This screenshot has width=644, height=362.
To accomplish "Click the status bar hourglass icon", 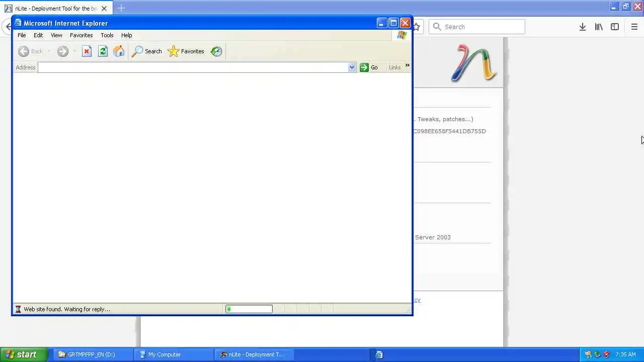I will coord(18,309).
